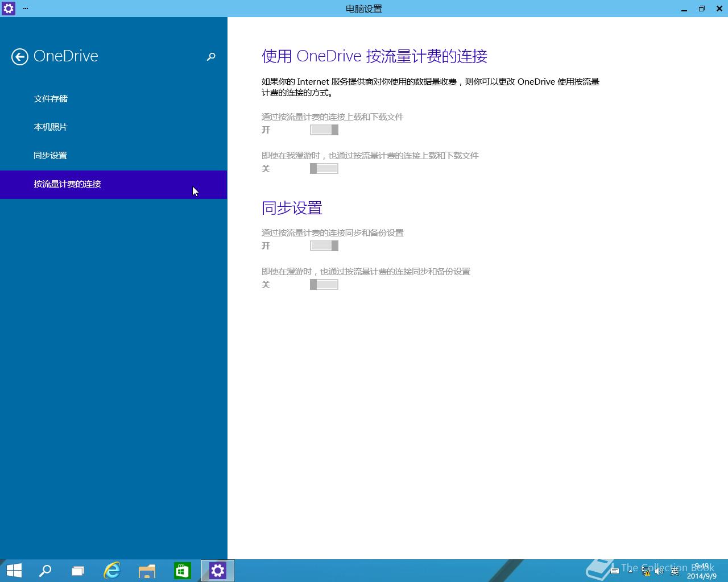
Task: Restore down the 电脑设置 window
Action: pos(702,9)
